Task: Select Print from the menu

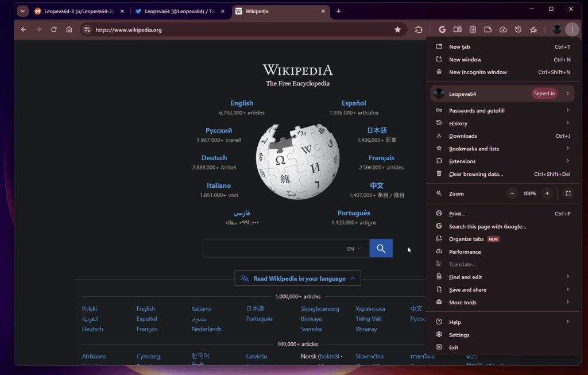Action: [x=502, y=214]
